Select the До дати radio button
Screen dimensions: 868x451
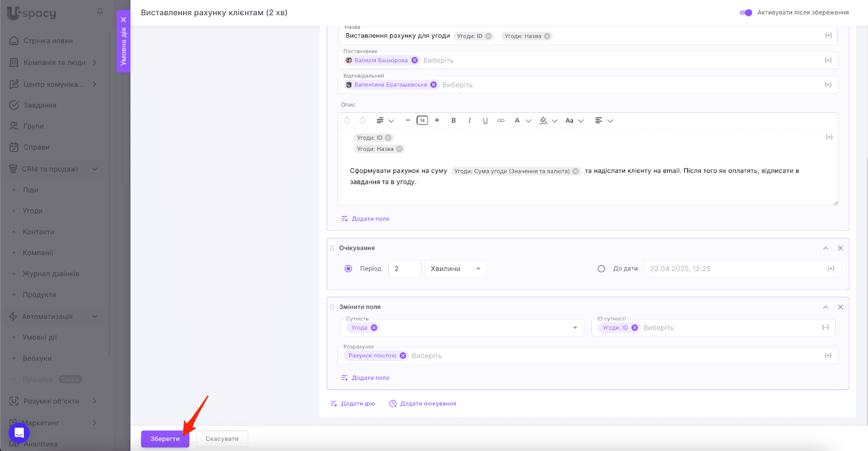pyautogui.click(x=601, y=269)
